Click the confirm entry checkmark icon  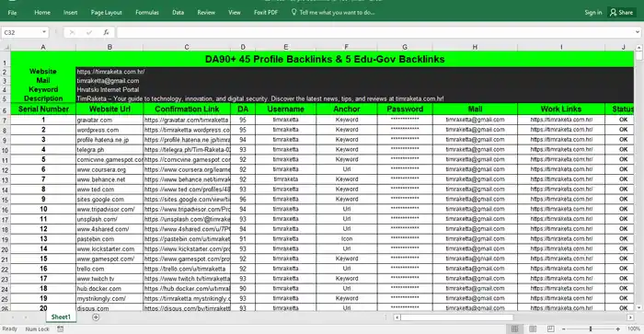(89, 32)
